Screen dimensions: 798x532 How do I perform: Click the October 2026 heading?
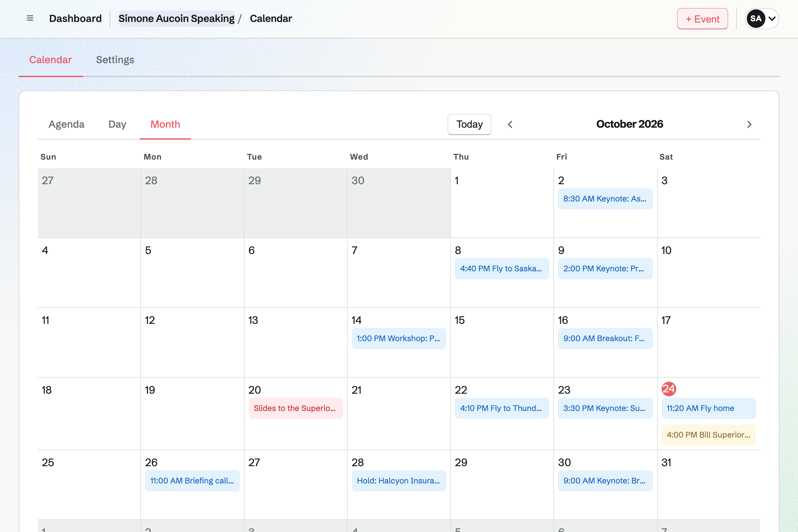click(x=629, y=124)
